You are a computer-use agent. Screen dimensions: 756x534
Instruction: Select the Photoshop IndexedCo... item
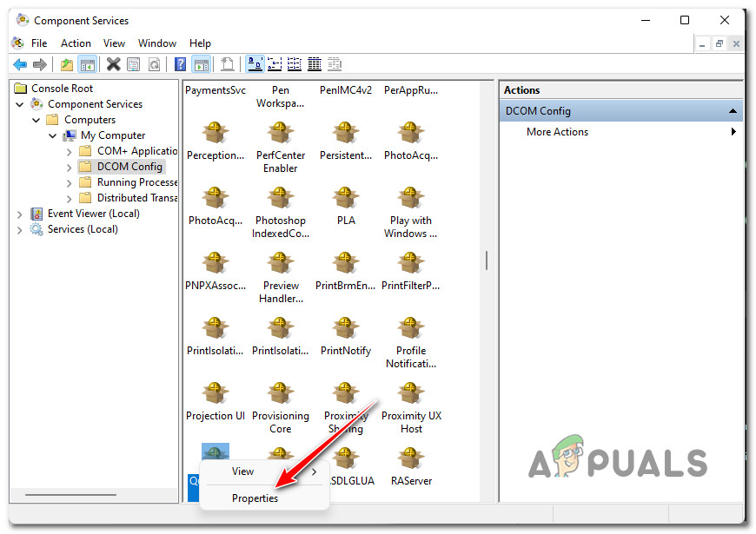click(x=280, y=213)
